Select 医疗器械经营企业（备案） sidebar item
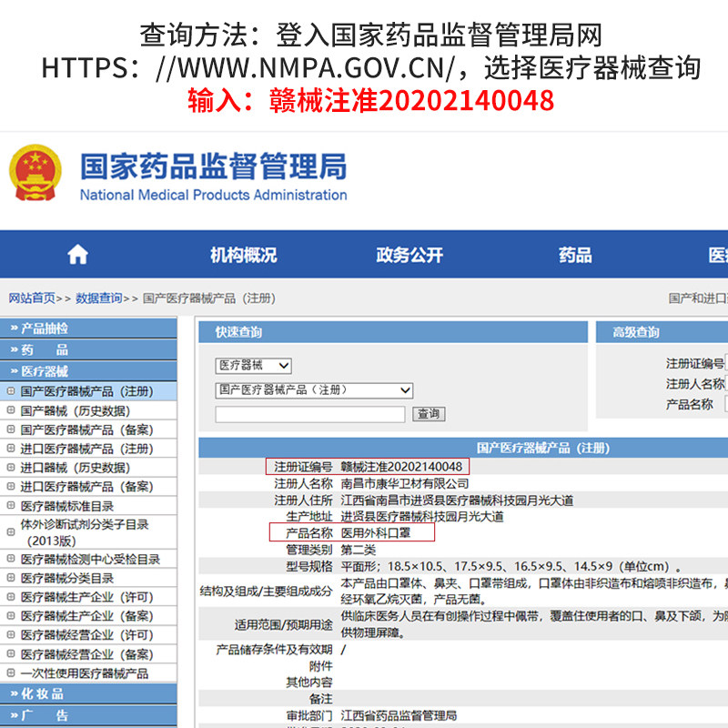This screenshot has width=728, height=728. 86,654
